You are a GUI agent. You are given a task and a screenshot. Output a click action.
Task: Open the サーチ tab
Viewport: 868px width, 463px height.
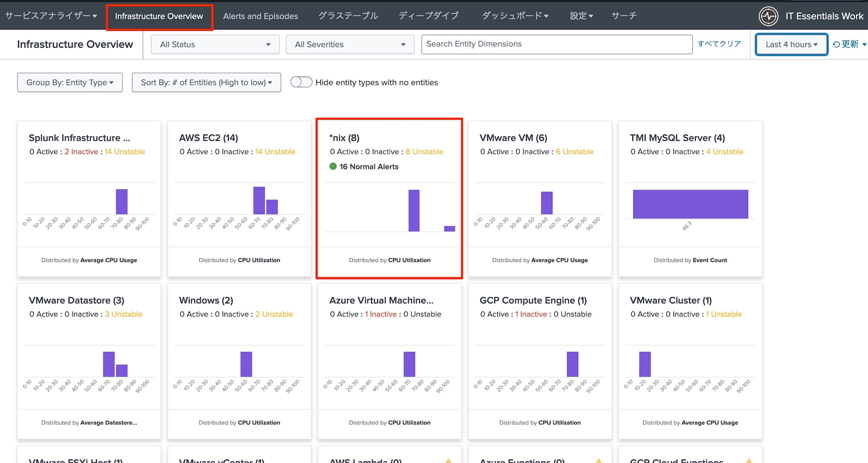(624, 16)
